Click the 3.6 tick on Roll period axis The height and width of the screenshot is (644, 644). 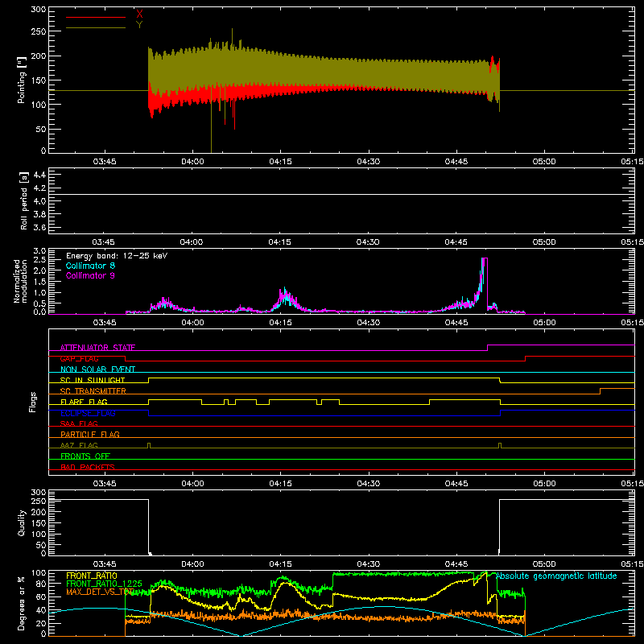(x=39, y=227)
